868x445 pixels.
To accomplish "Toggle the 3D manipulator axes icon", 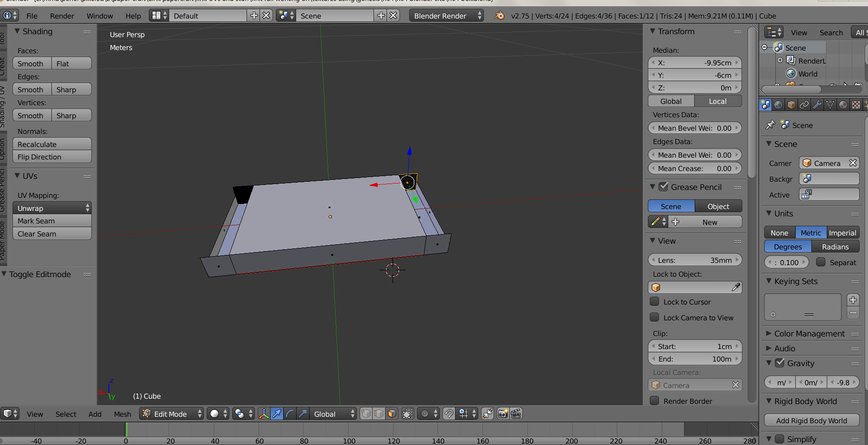I will [x=264, y=413].
